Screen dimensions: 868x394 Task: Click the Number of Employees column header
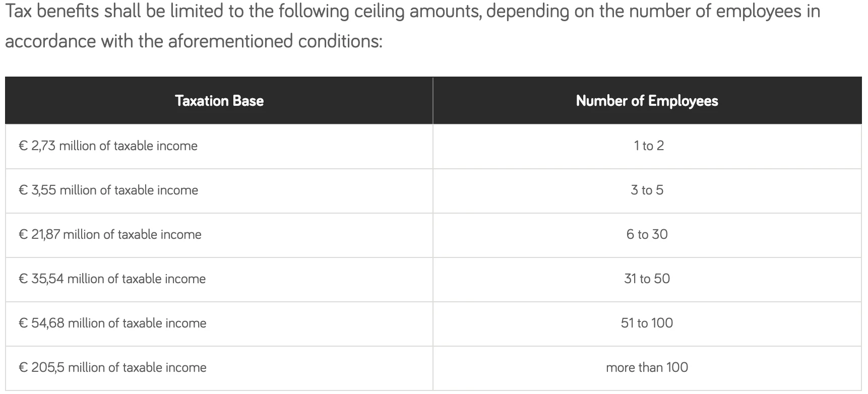(x=647, y=101)
